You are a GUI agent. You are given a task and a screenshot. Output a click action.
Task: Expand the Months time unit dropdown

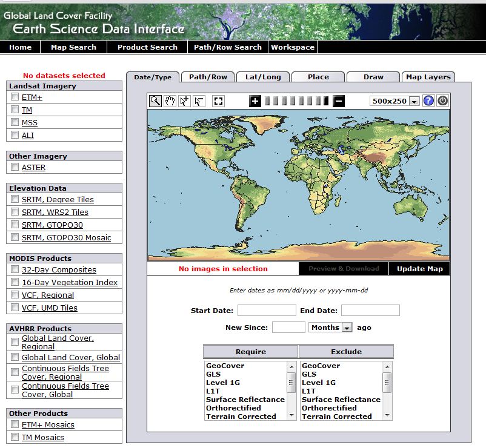331,328
